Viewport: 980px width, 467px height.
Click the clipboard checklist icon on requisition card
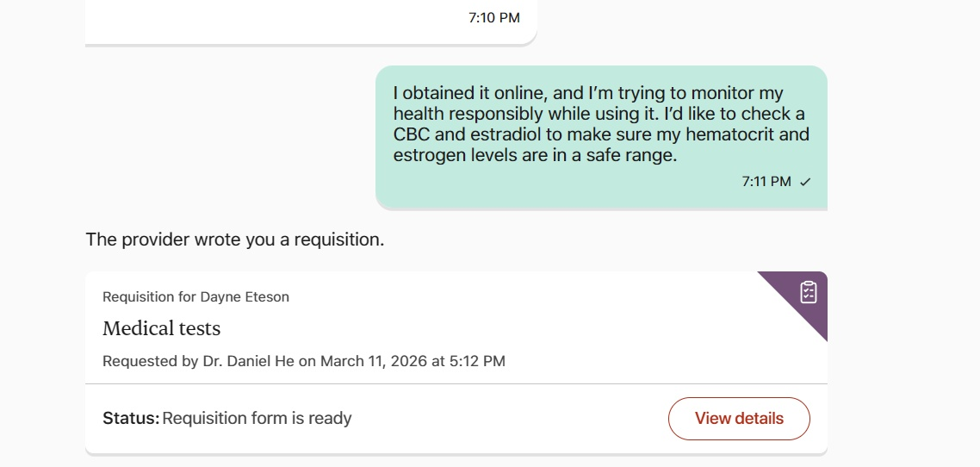[x=808, y=292]
